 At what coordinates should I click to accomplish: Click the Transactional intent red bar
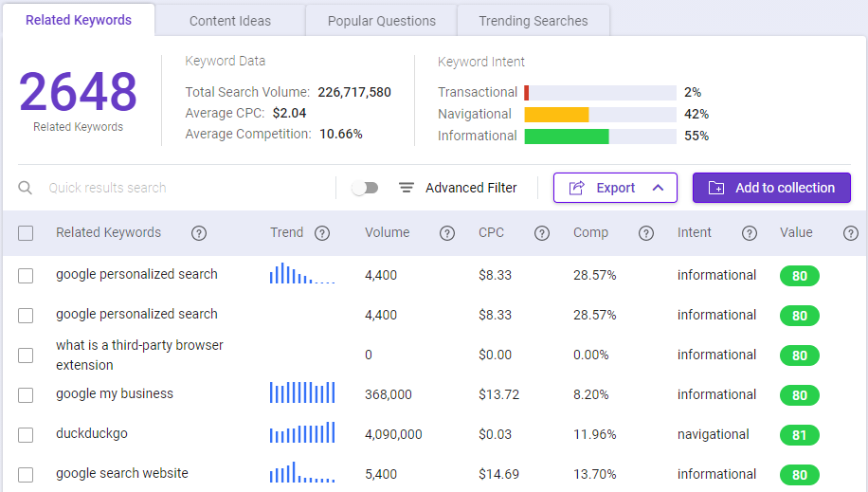pyautogui.click(x=527, y=92)
